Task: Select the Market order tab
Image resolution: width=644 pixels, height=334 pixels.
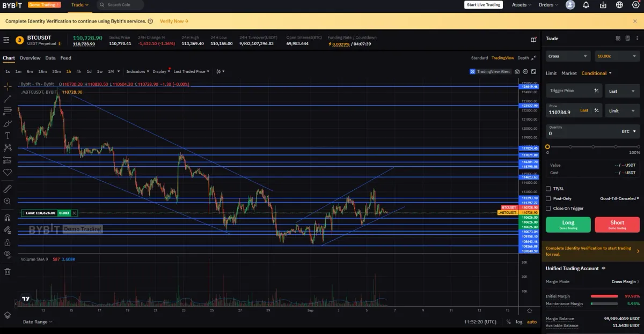Action: tap(569, 73)
